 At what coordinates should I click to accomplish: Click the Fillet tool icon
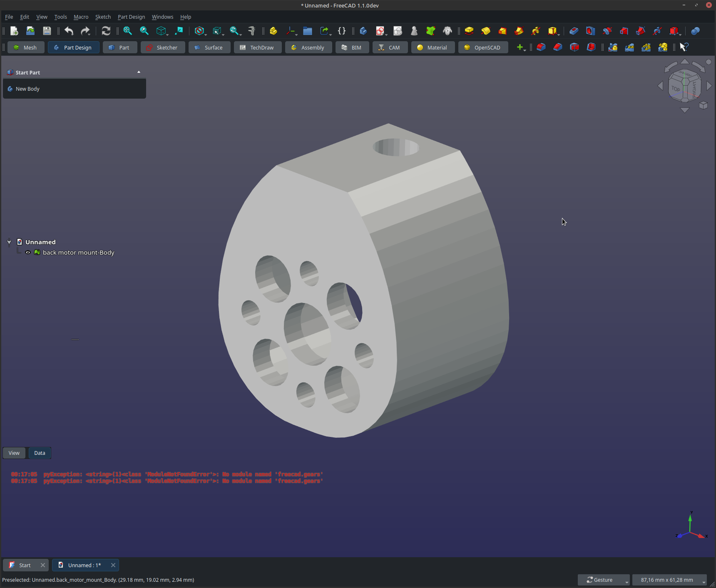tap(541, 47)
